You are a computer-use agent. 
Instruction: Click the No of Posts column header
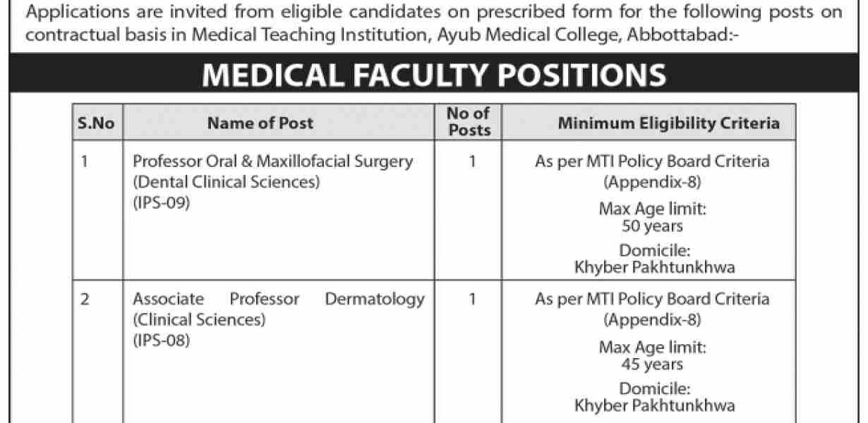point(470,122)
